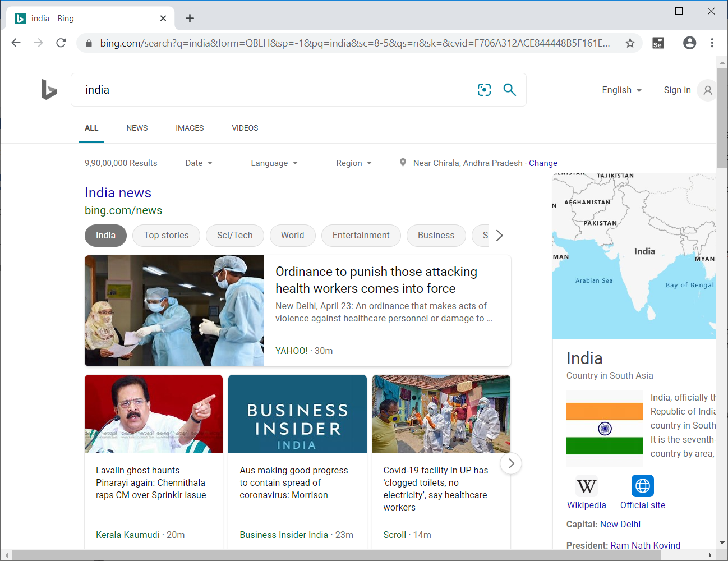This screenshot has width=728, height=561.
Task: Open a new browser tab
Action: point(190,19)
